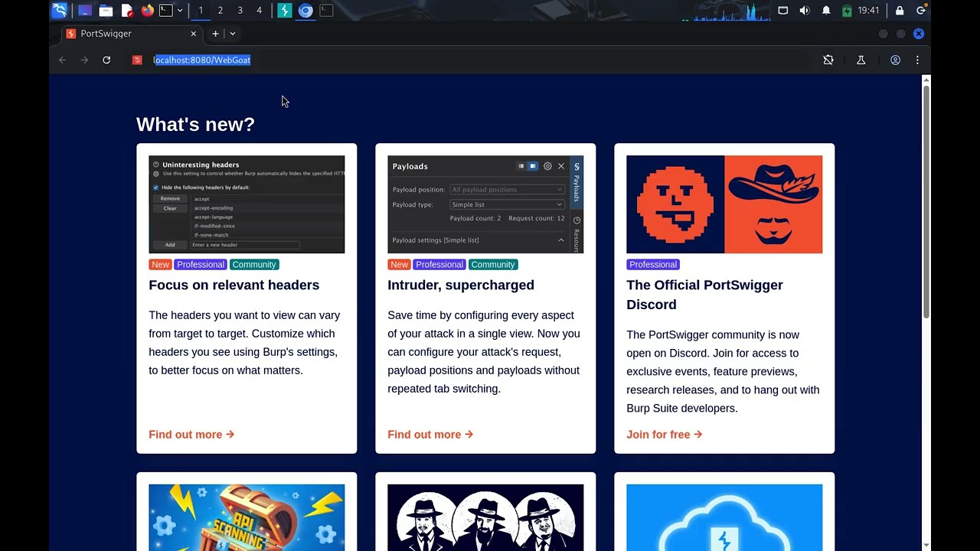980x551 pixels.
Task: Click Find out more under Intruder, supercharged
Action: [430, 435]
